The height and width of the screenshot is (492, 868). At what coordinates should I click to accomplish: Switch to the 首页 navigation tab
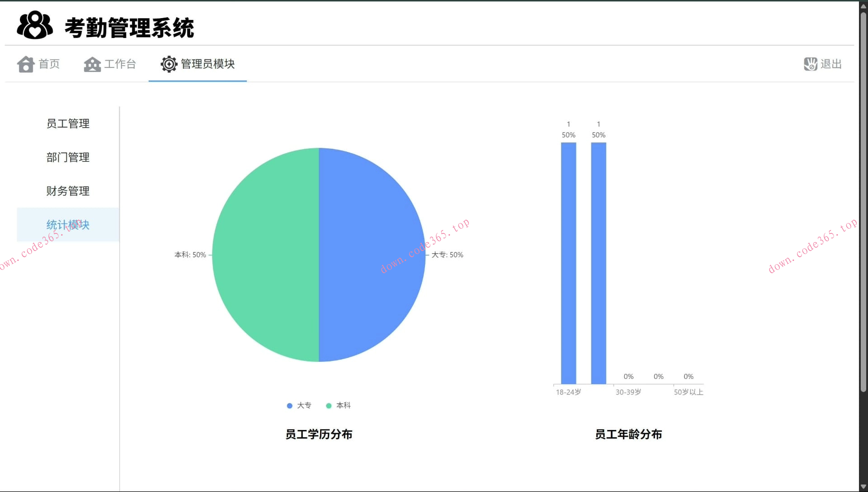click(x=39, y=64)
